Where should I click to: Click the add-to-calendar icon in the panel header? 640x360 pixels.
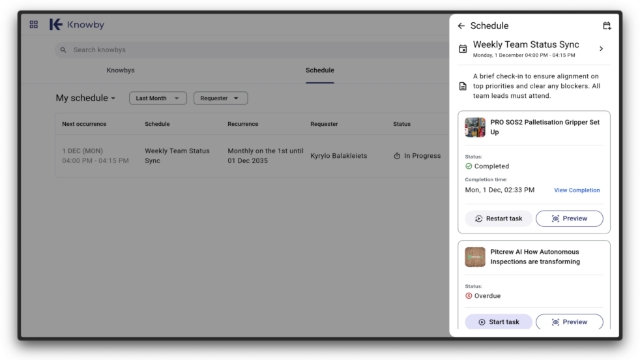click(607, 26)
